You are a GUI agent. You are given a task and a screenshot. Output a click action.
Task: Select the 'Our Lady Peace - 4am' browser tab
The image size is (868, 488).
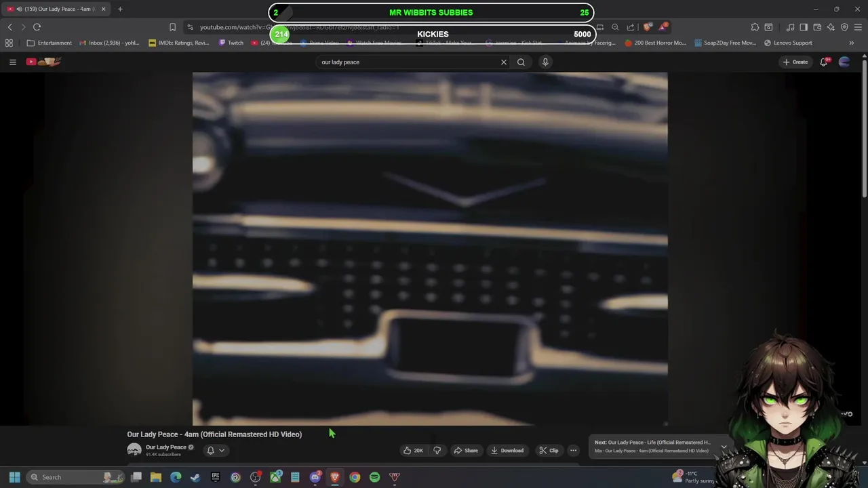pos(56,9)
